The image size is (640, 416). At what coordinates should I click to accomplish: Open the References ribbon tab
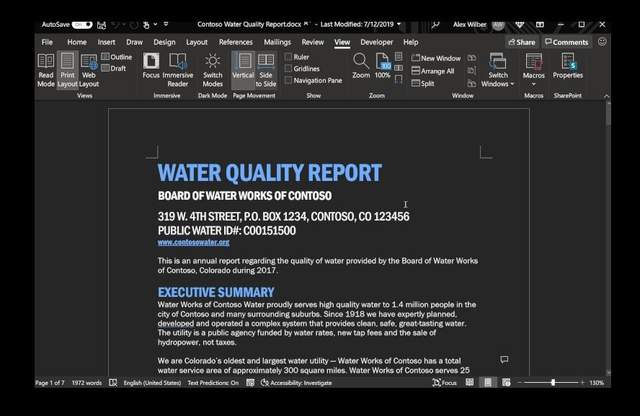[x=235, y=42]
